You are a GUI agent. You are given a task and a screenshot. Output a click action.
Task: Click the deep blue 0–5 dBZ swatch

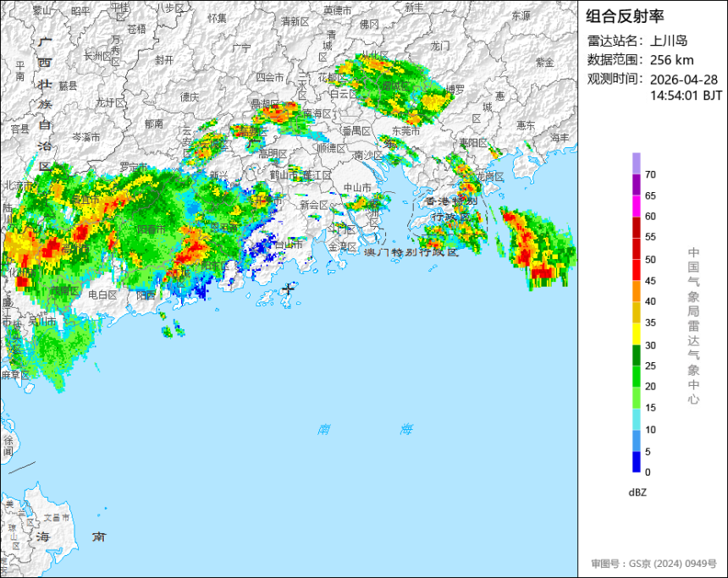636,462
